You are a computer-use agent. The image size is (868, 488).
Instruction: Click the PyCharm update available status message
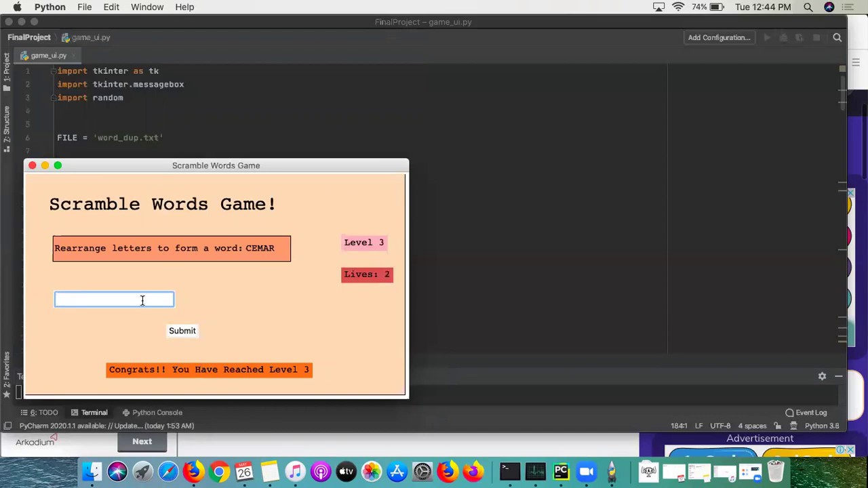[106, 426]
